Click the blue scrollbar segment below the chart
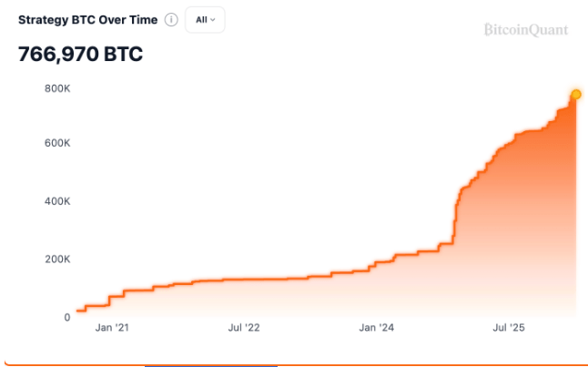This screenshot has width=588, height=367. tap(210, 365)
